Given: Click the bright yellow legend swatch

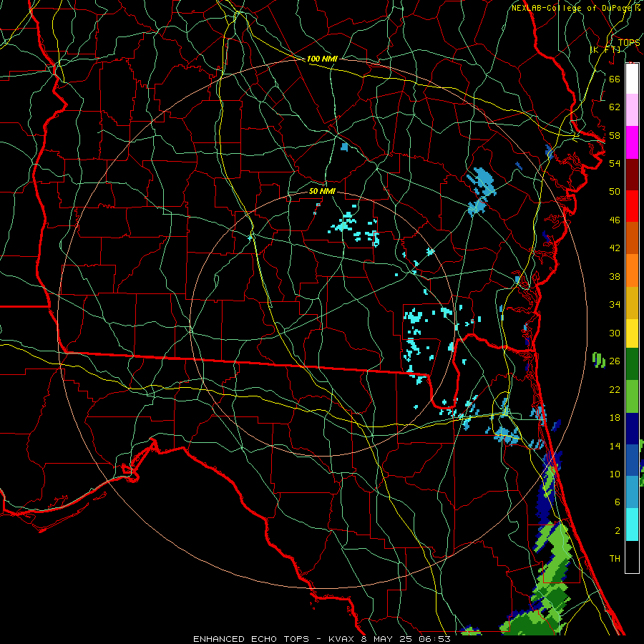Looking at the screenshot, I should (x=632, y=333).
